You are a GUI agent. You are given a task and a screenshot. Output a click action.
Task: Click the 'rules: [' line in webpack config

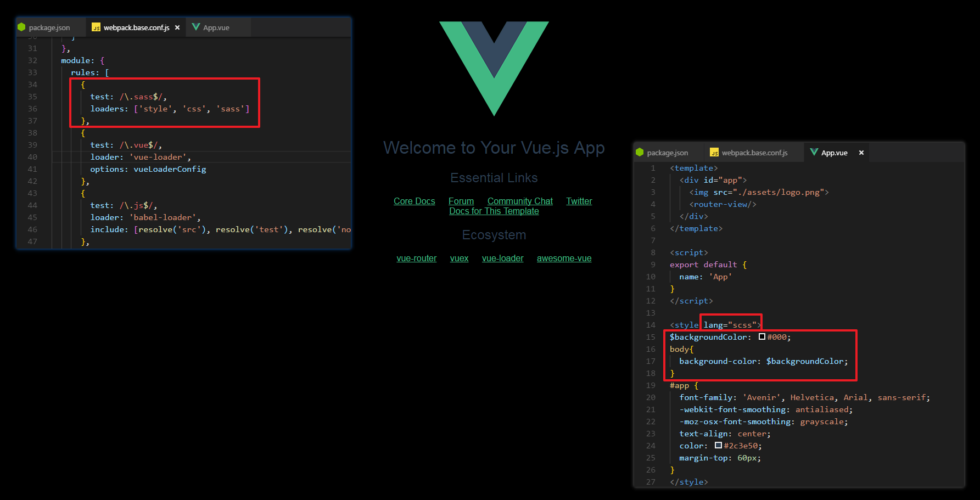(90, 72)
